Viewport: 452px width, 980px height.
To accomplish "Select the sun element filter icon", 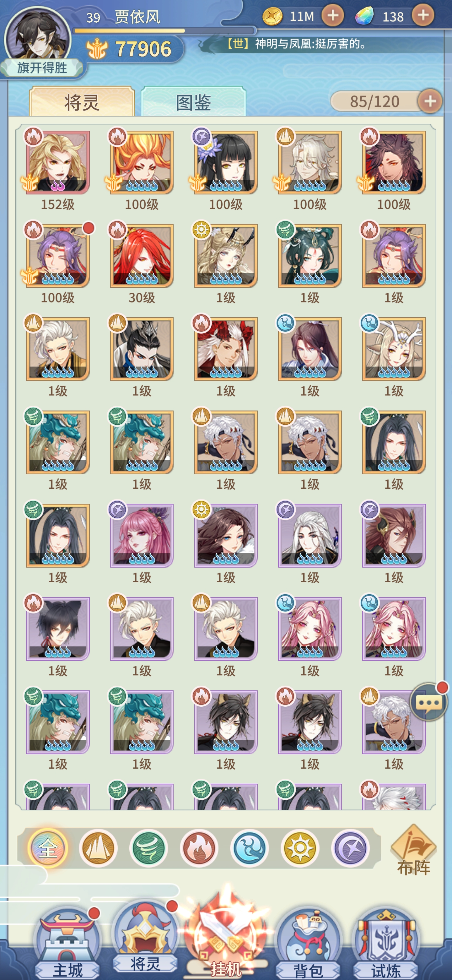I will coord(299,849).
